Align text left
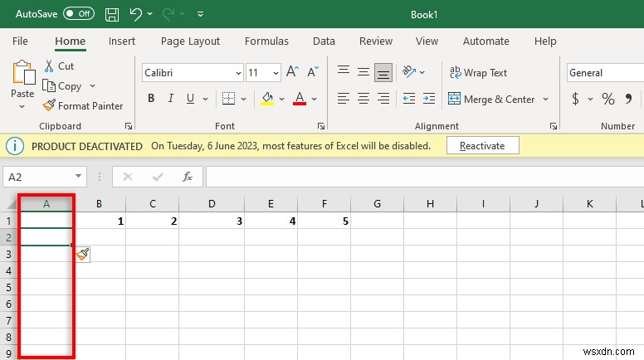The image size is (644, 360). (x=344, y=99)
